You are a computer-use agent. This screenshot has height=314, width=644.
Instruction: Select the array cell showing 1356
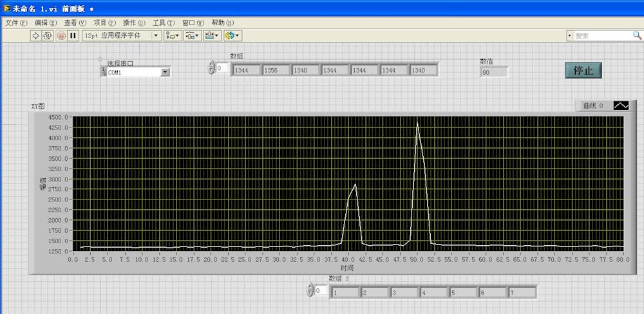[276, 70]
